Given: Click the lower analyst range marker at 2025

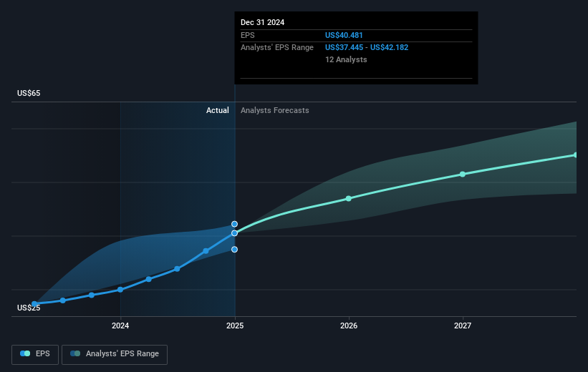Looking at the screenshot, I should [x=234, y=250].
